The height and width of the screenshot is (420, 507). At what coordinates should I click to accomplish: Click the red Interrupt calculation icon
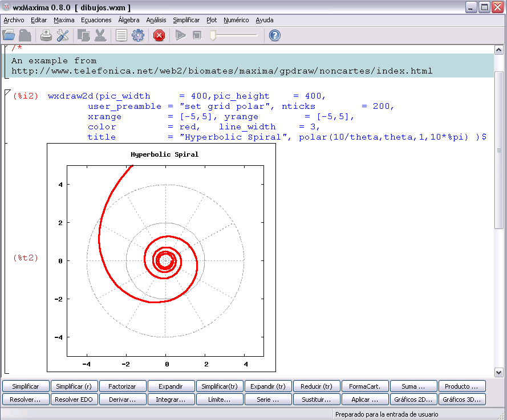click(x=159, y=35)
